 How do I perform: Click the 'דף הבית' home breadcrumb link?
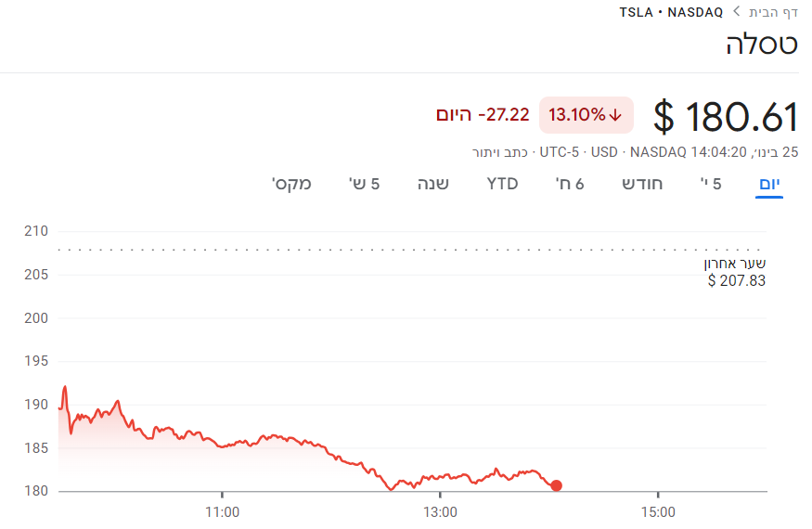pyautogui.click(x=774, y=12)
